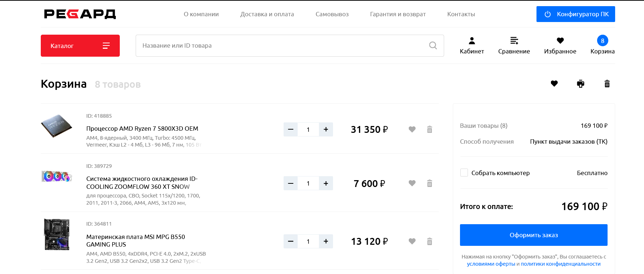Open the условиями оферты link

pos(491,264)
